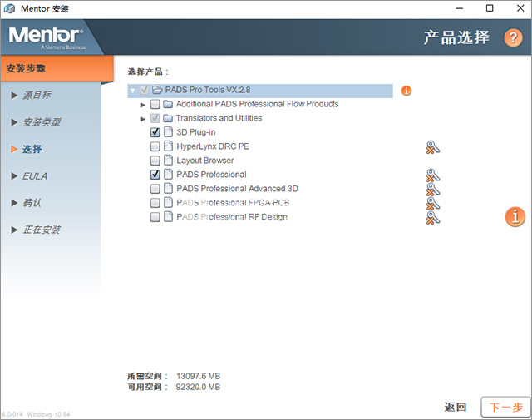
Task: Click the Mentor app icon in title bar
Action: [9, 8]
